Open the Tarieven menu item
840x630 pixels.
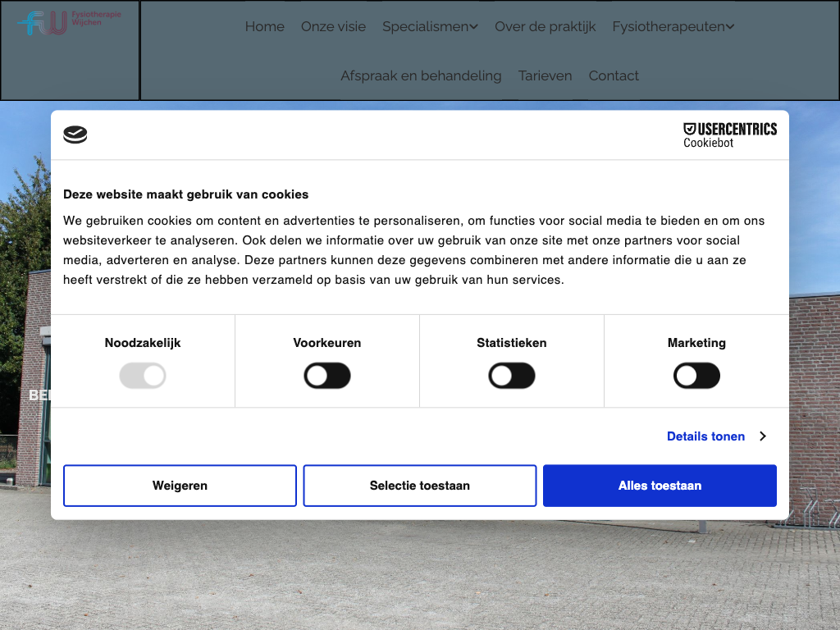545,75
